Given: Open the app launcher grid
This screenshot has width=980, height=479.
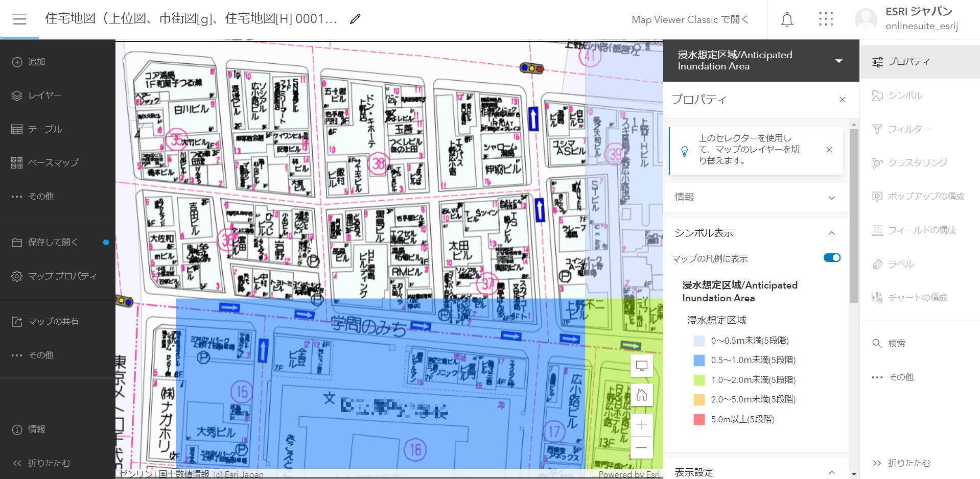Looking at the screenshot, I should pyautogui.click(x=826, y=20).
